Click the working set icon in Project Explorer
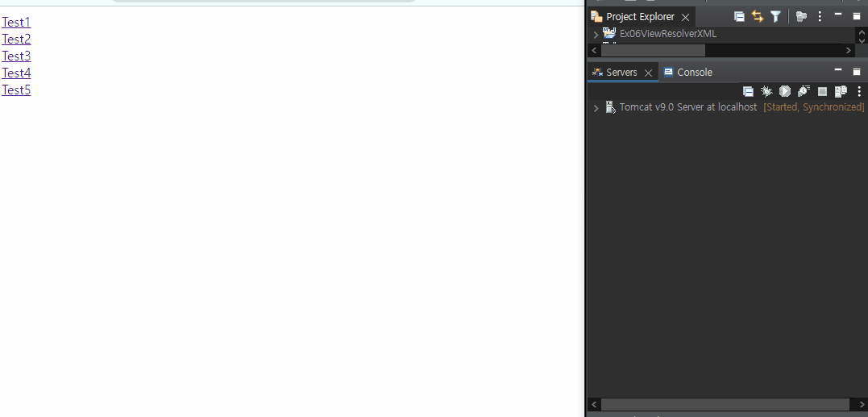 point(801,17)
